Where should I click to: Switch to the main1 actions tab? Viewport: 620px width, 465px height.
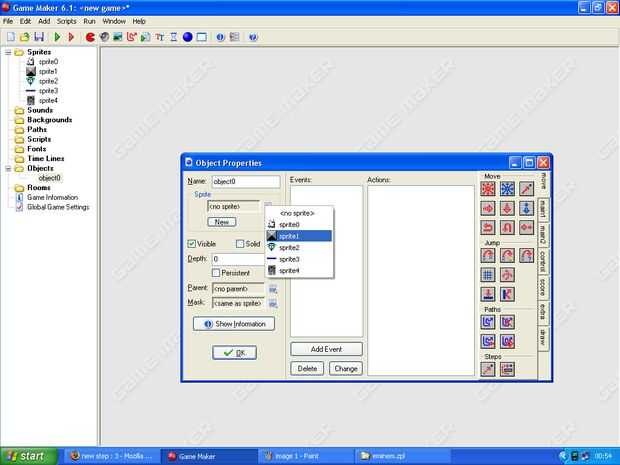pyautogui.click(x=543, y=209)
